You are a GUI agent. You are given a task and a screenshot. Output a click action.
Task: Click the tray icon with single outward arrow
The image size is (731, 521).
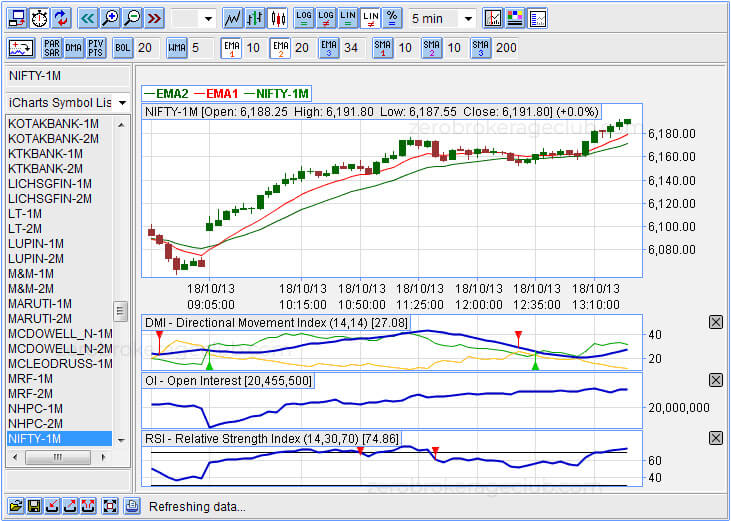pos(70,506)
